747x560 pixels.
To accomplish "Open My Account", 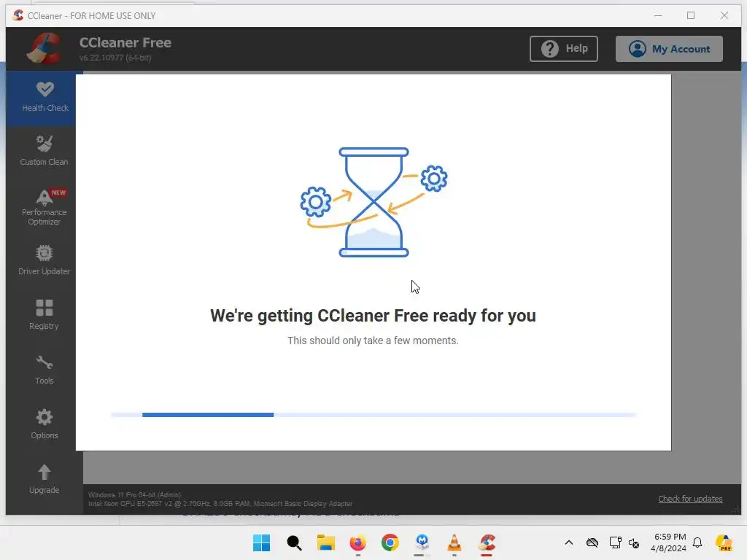I will click(669, 49).
